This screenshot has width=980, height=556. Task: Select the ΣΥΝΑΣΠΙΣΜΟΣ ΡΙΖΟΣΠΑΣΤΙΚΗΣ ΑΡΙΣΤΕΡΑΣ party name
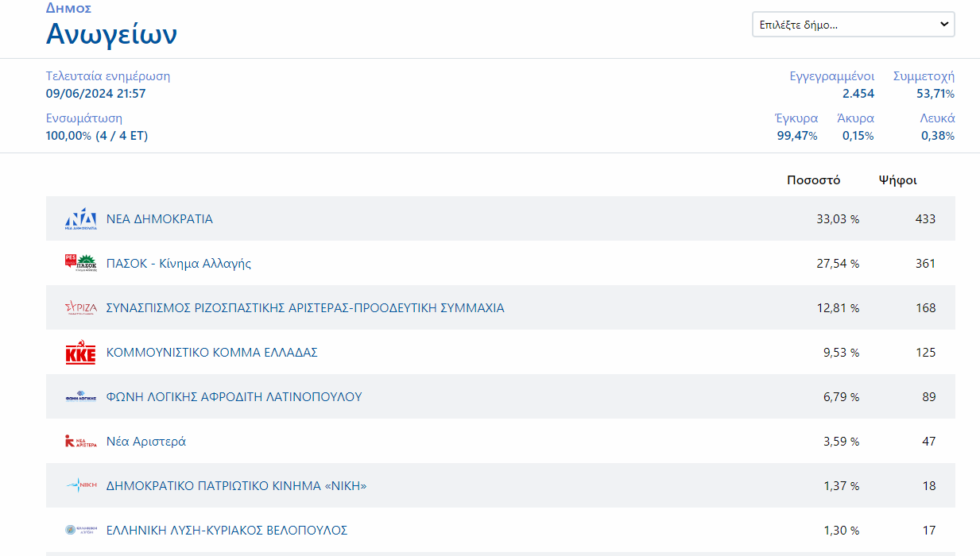(x=305, y=308)
